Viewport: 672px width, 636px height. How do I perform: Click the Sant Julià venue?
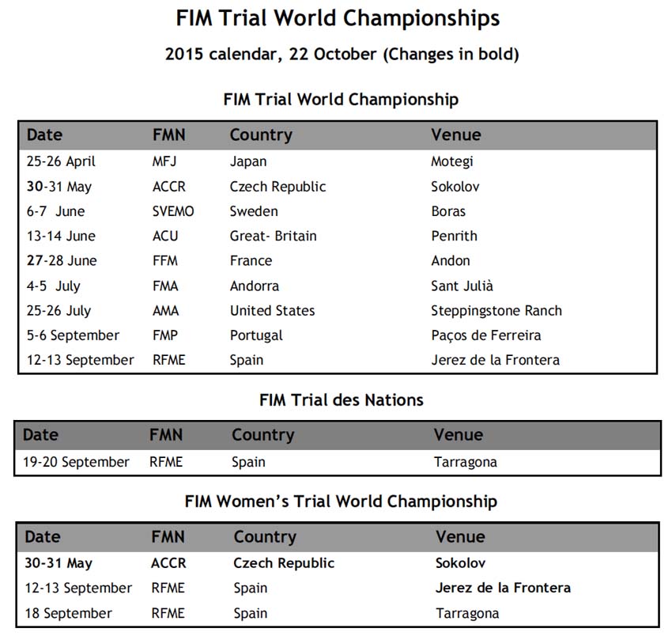click(x=462, y=286)
